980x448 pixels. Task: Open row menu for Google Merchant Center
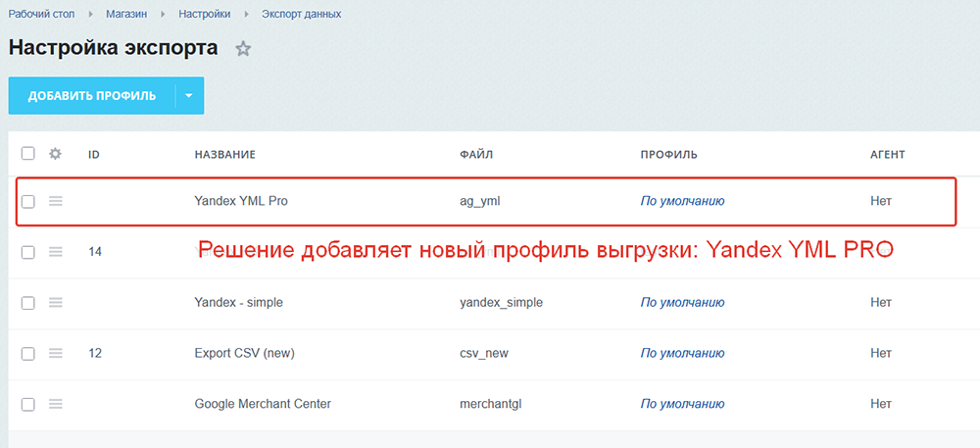pyautogui.click(x=56, y=404)
